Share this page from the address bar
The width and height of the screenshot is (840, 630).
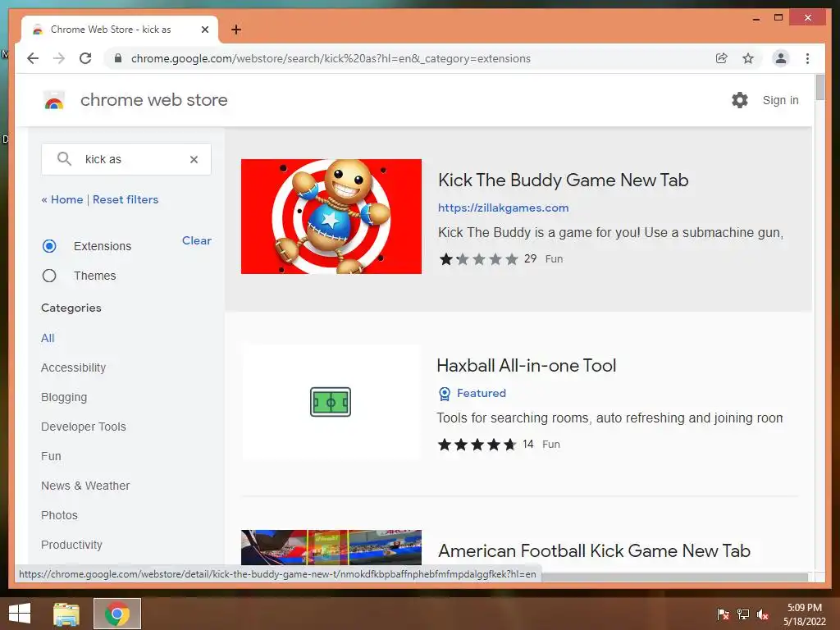722,58
